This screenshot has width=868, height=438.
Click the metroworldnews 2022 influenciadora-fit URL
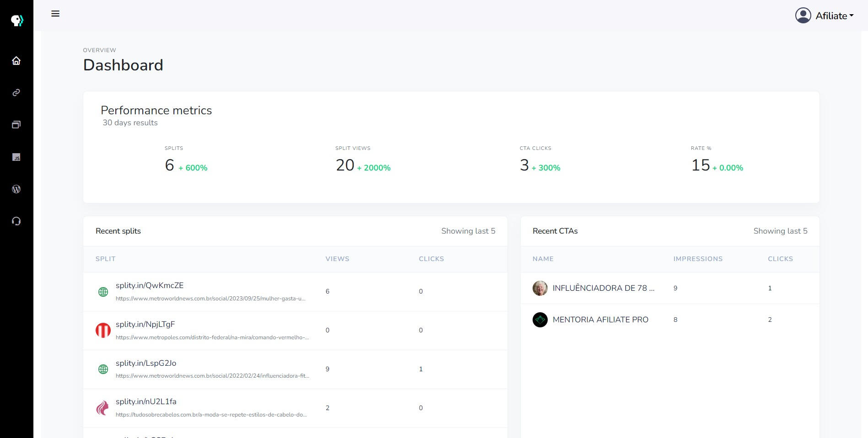(213, 376)
